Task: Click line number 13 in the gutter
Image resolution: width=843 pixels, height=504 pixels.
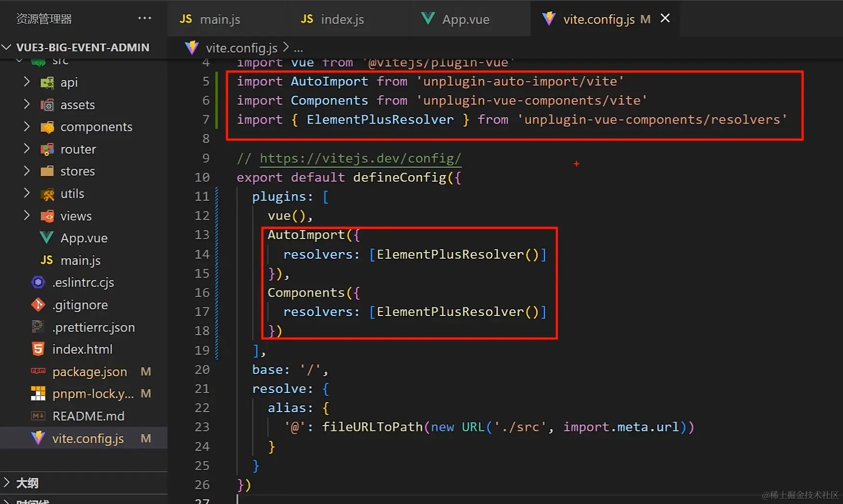Action: [x=202, y=235]
